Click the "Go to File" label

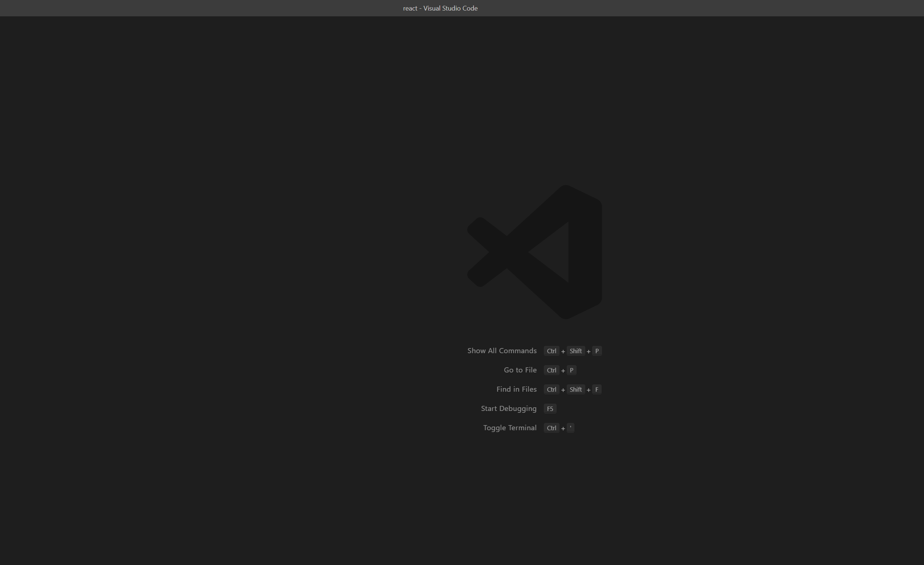(x=520, y=370)
